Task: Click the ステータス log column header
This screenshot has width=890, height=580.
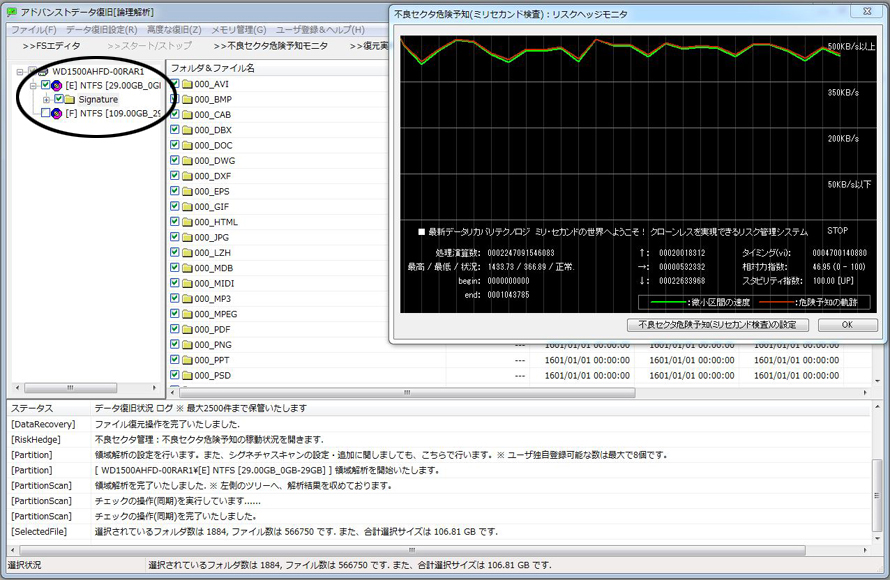Action: pyautogui.click(x=48, y=409)
